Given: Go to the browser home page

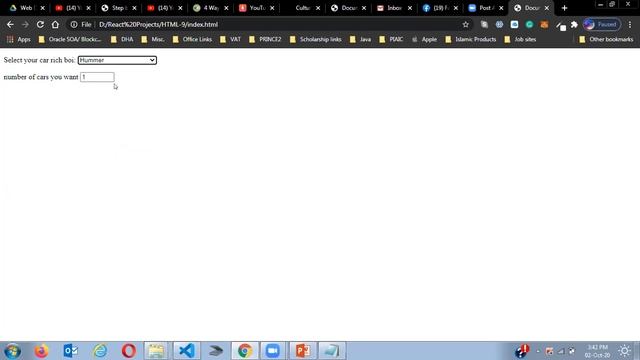Looking at the screenshot, I should 55,24.
